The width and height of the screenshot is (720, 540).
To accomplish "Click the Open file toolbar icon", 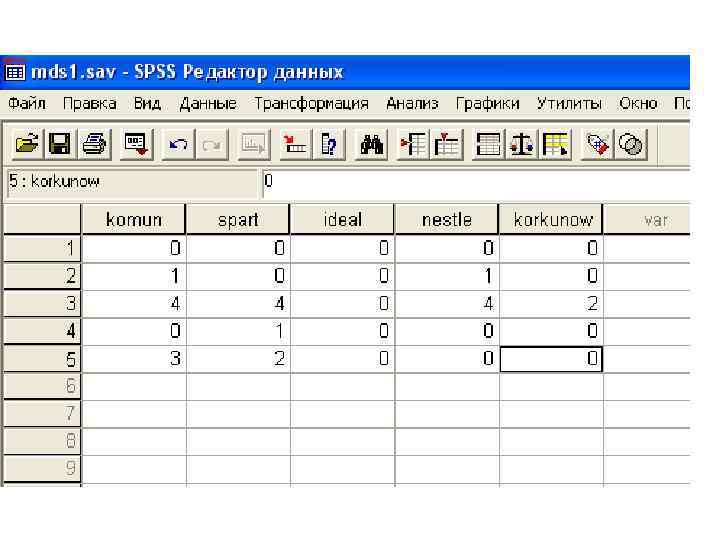I will (27, 144).
